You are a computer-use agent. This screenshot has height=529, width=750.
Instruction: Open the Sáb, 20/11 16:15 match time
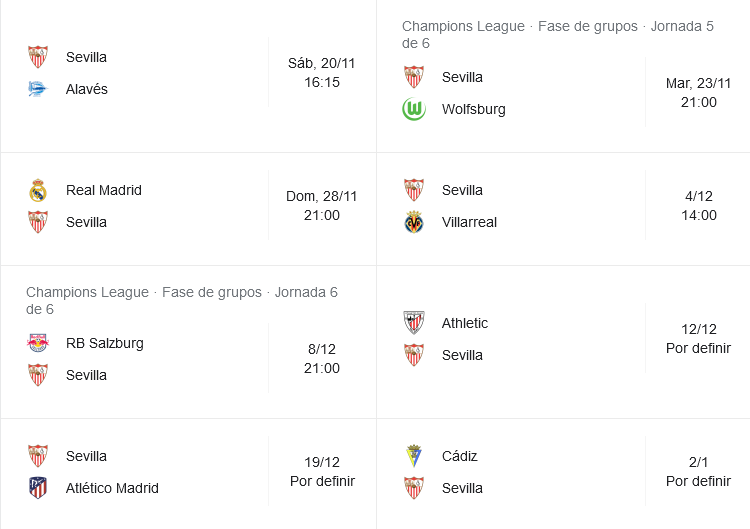(322, 73)
